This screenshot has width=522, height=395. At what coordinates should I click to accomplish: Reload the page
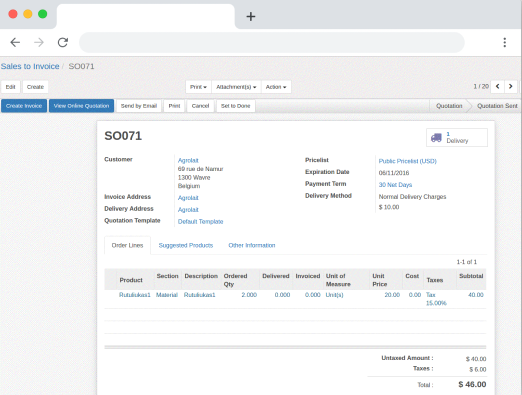(x=63, y=42)
